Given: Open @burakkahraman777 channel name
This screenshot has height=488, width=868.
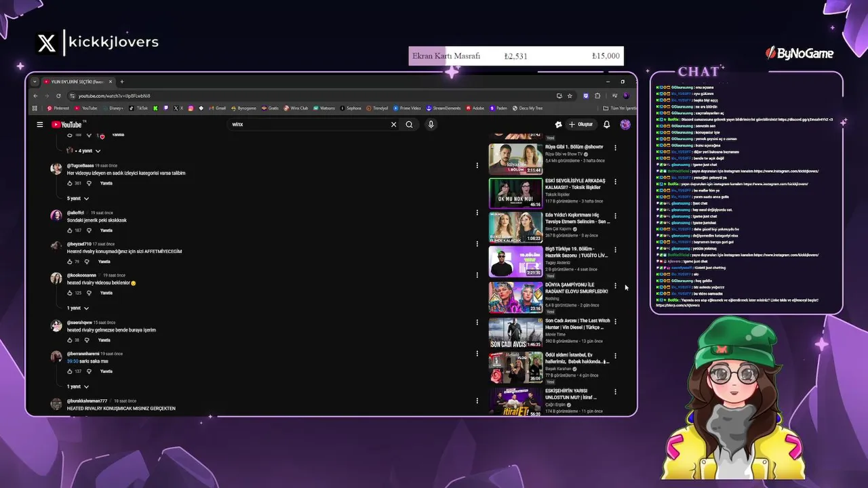Looking at the screenshot, I should point(87,401).
